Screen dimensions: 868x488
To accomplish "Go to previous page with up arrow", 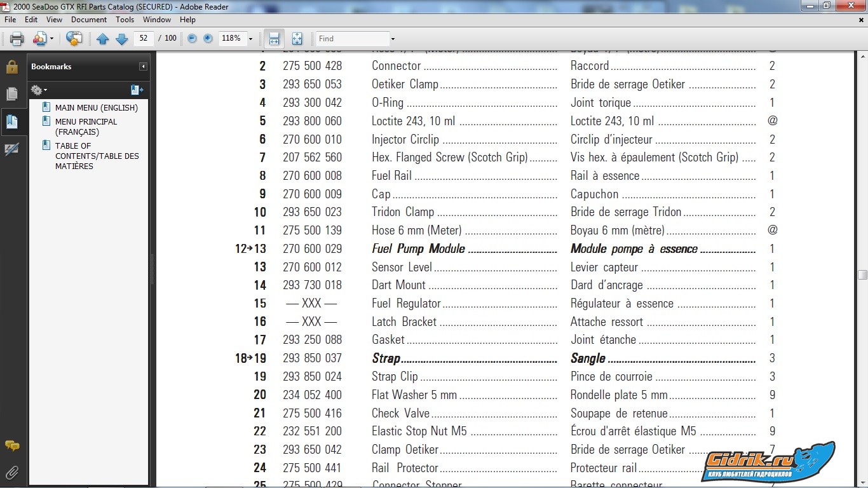I will (103, 39).
